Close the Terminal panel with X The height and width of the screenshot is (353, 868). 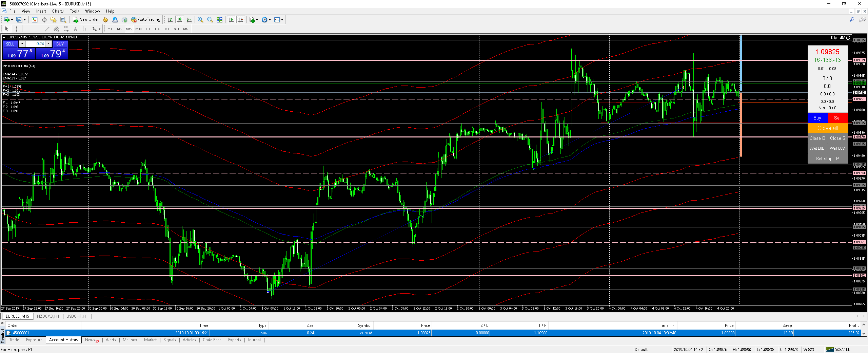(2, 323)
